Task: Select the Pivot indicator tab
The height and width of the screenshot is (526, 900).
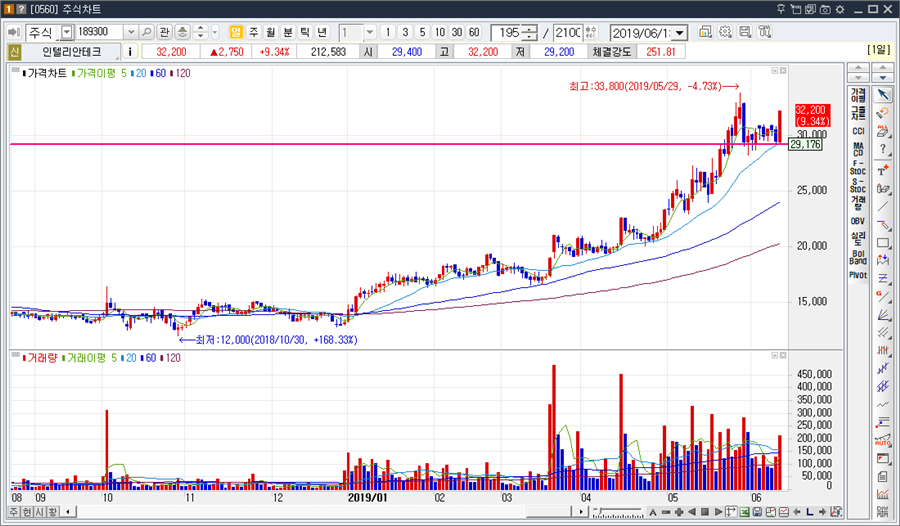Action: [859, 275]
